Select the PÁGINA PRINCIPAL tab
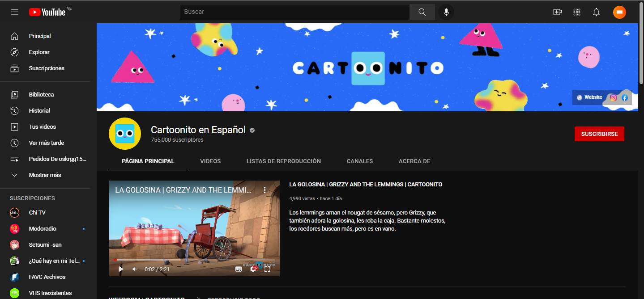 point(148,161)
